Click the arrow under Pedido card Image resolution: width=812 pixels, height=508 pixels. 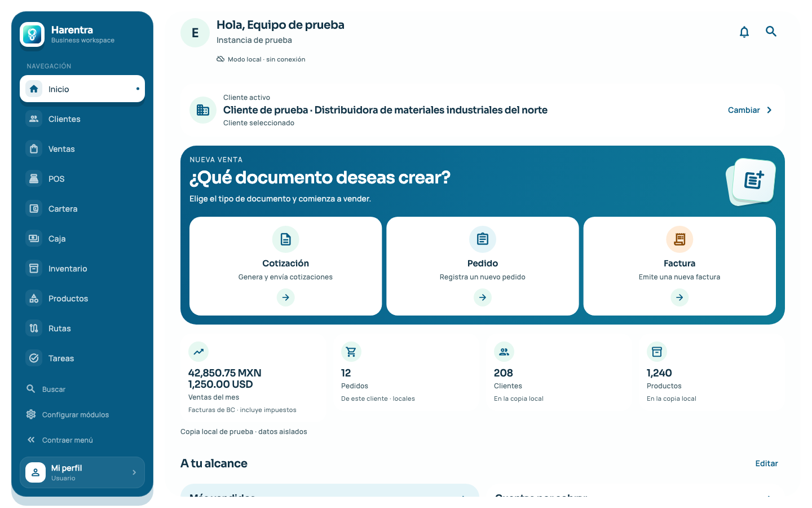[483, 297]
